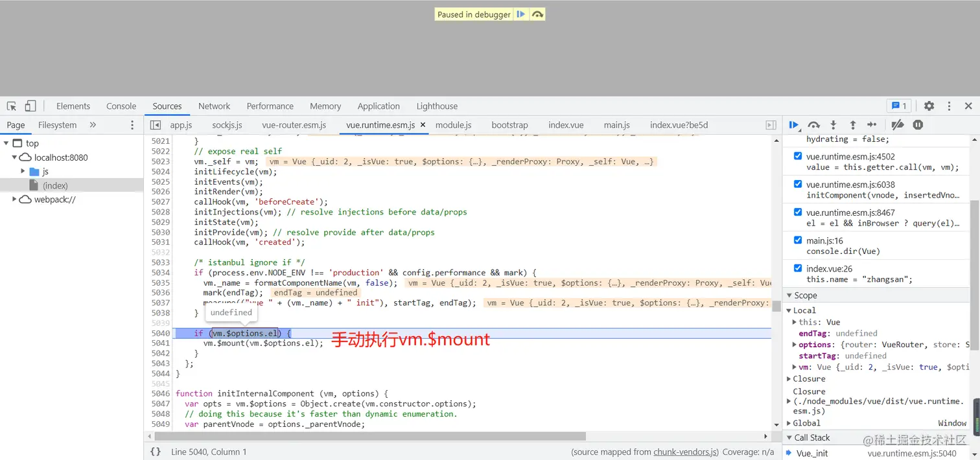980x460 pixels.
Task: Set breakpoint on line number 5041
Action: tap(160, 343)
